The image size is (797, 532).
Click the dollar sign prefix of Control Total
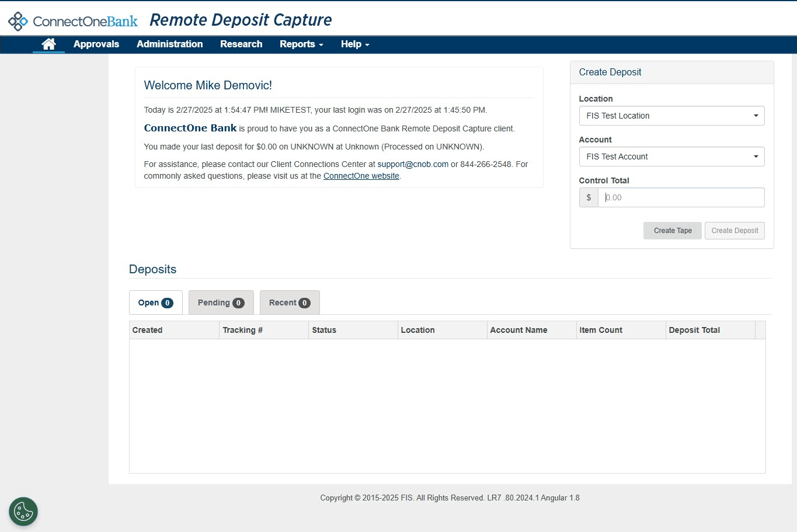[x=589, y=197]
